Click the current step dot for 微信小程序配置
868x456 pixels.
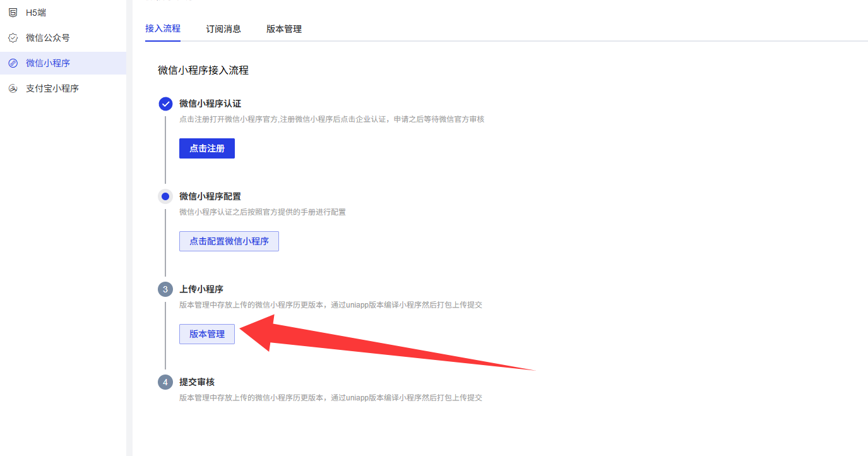point(165,196)
